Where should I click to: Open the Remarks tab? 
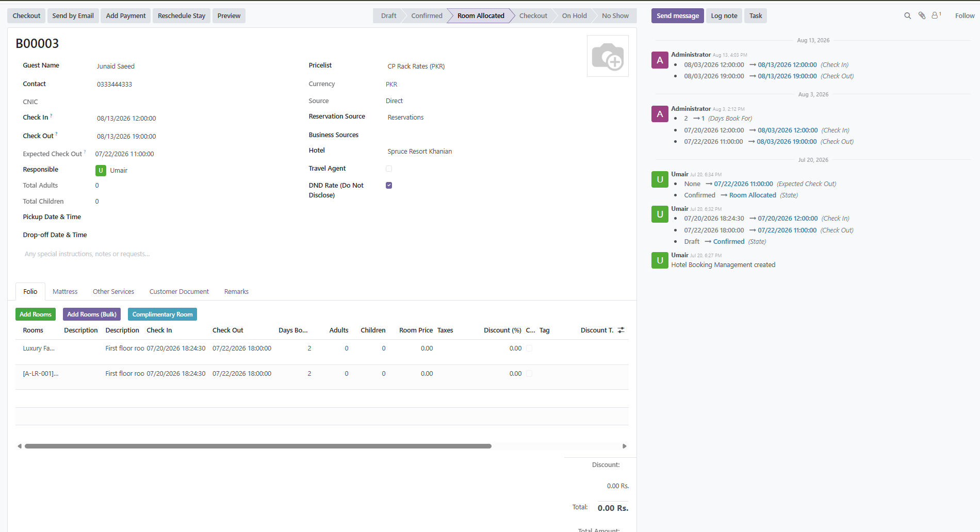point(236,292)
